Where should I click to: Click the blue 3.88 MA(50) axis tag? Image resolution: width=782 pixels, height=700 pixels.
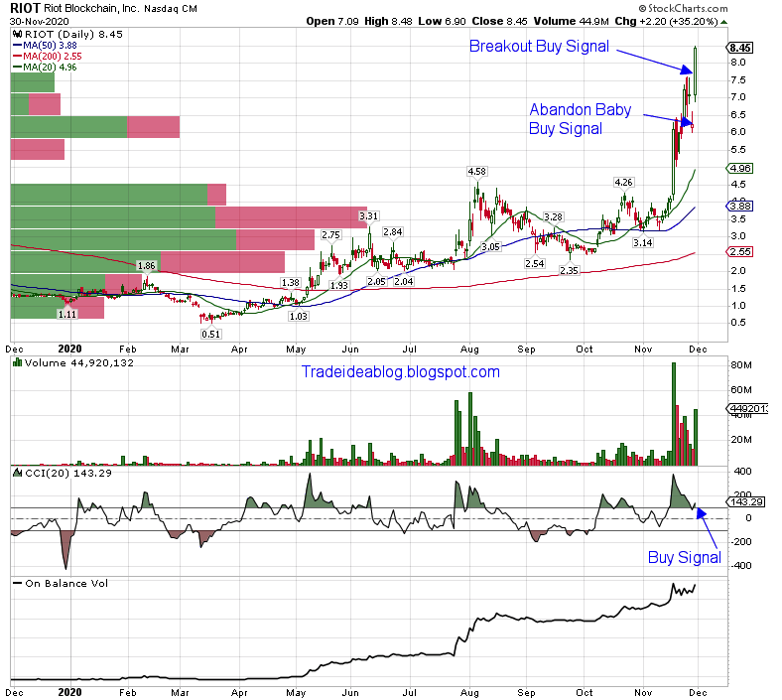pos(740,207)
